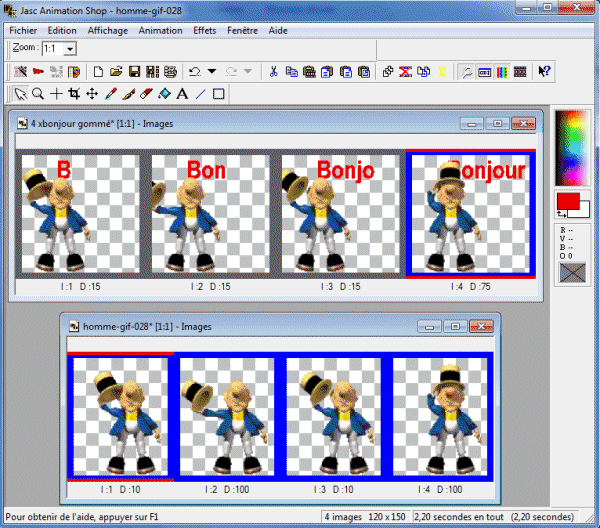Select the Arrow selection tool

tap(20, 94)
